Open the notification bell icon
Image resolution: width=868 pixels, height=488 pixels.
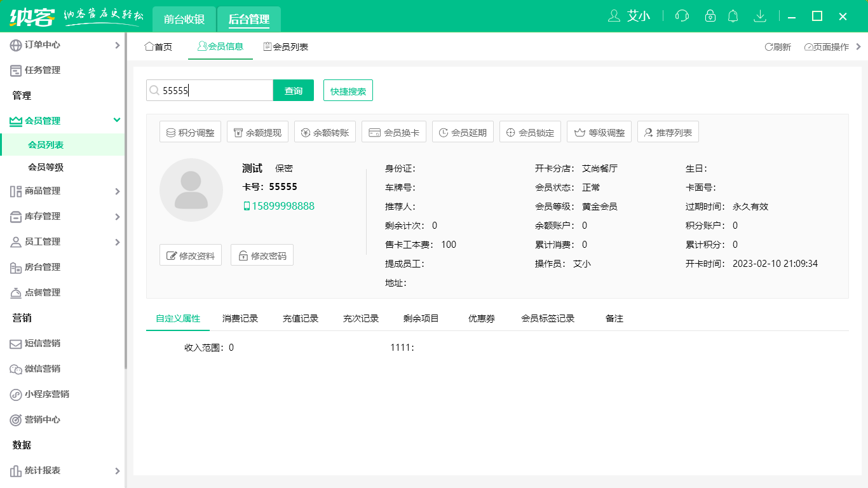(733, 16)
